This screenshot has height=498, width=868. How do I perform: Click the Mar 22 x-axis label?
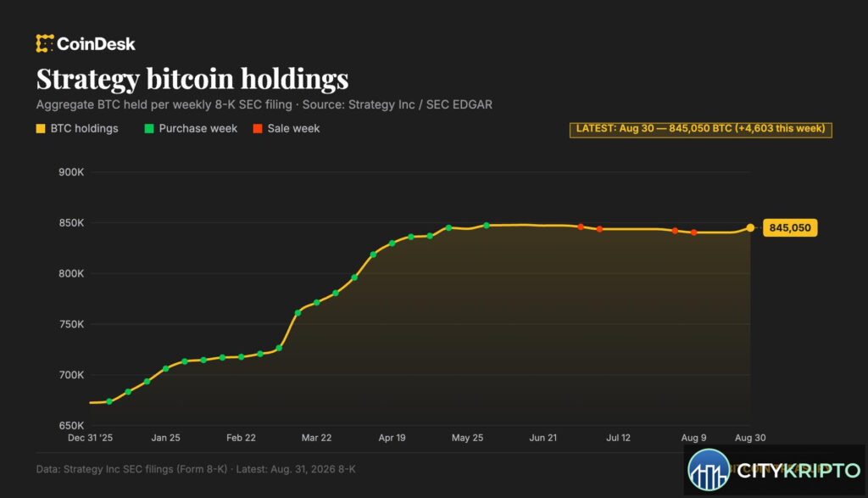pos(317,438)
